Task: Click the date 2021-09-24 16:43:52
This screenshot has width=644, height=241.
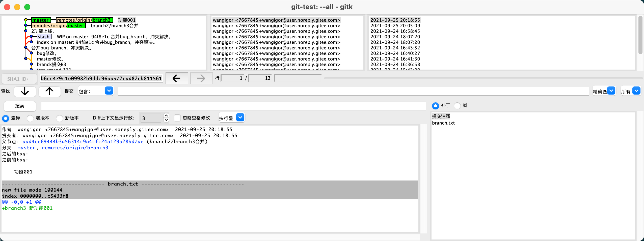Action: 395,48
